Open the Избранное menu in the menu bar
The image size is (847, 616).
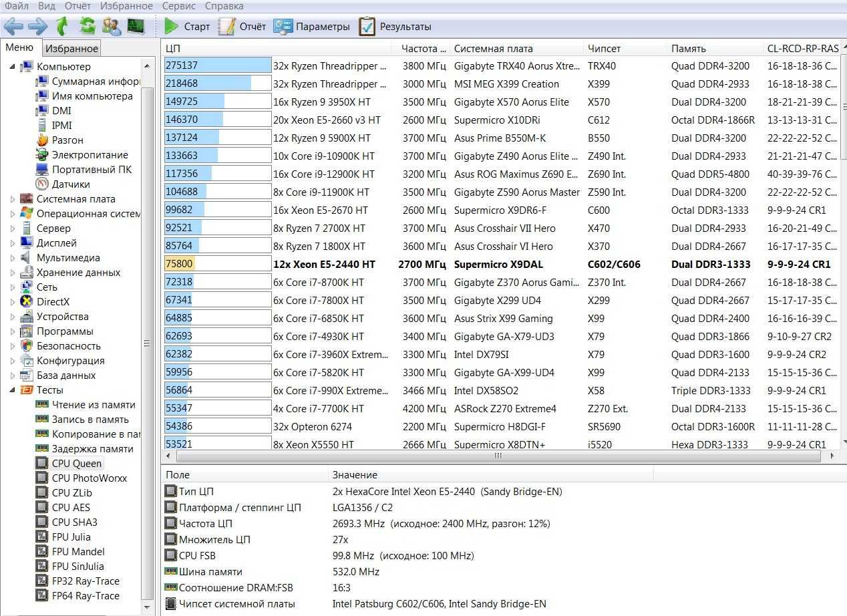tap(126, 6)
